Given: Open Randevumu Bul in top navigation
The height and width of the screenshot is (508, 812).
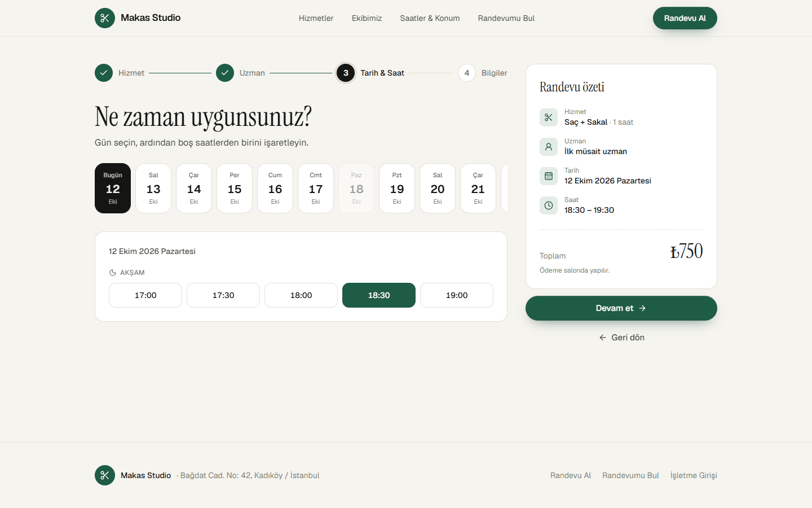Looking at the screenshot, I should click(x=506, y=18).
